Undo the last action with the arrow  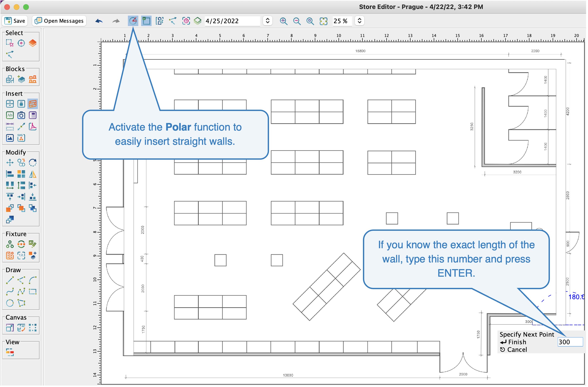tap(99, 21)
